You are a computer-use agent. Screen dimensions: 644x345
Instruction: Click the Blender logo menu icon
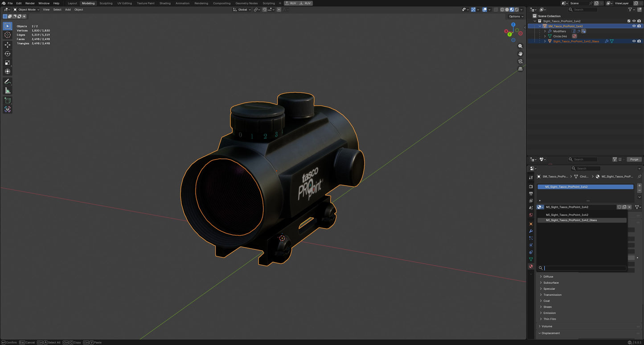coord(4,3)
